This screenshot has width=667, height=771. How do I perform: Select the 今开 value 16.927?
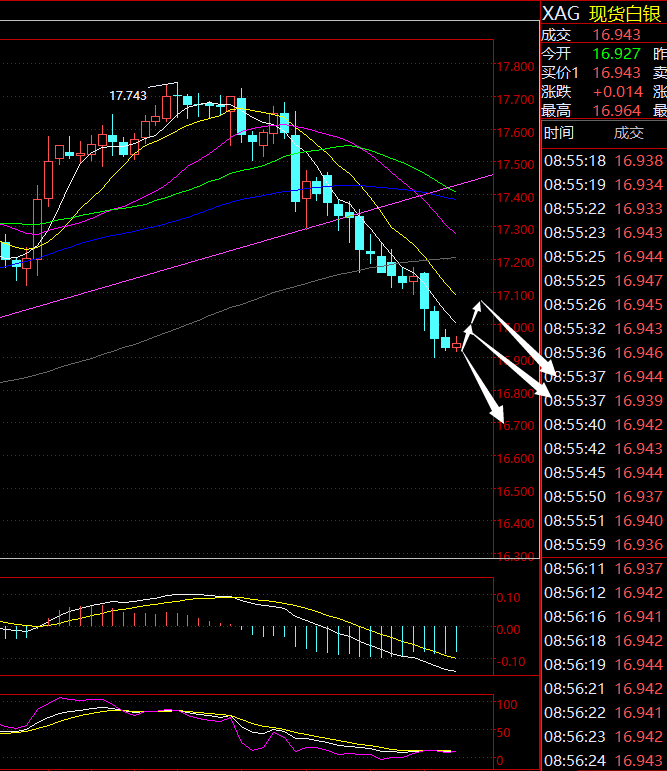pos(616,54)
